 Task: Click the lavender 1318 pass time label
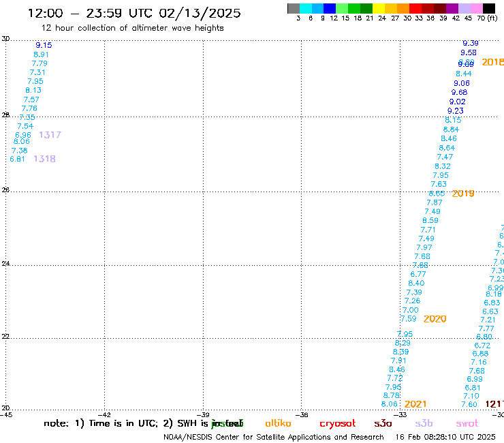pos(45,159)
